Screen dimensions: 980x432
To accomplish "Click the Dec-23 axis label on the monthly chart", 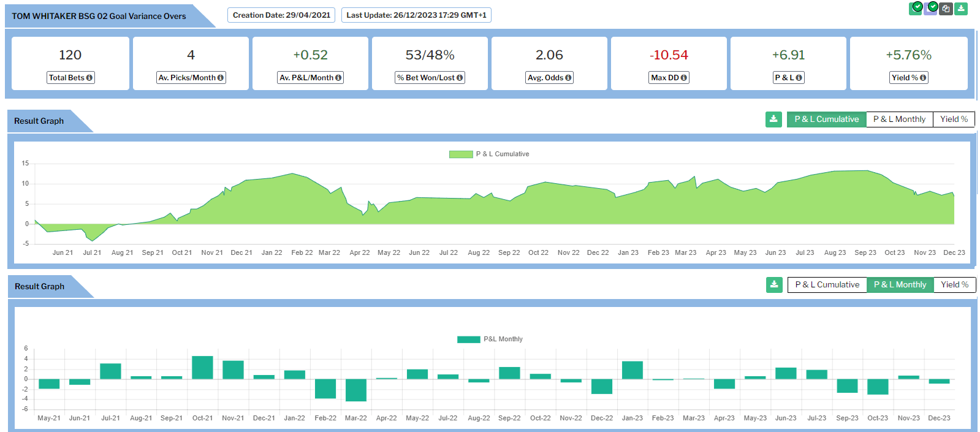I will [940, 418].
